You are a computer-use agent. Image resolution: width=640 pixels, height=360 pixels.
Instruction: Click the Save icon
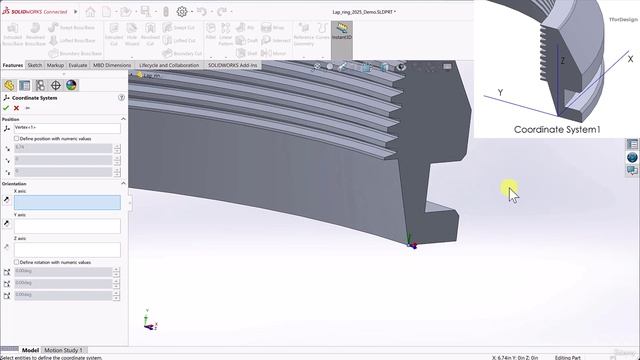145,11
